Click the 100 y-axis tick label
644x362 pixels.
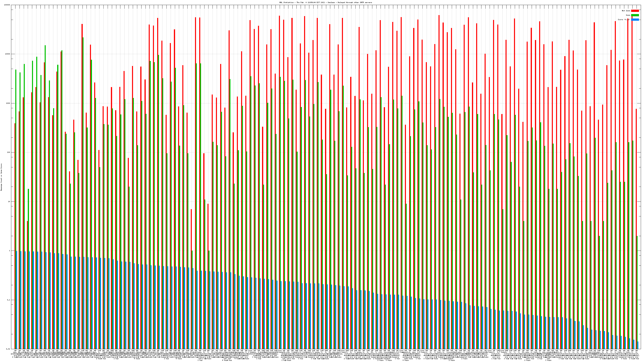point(9,152)
